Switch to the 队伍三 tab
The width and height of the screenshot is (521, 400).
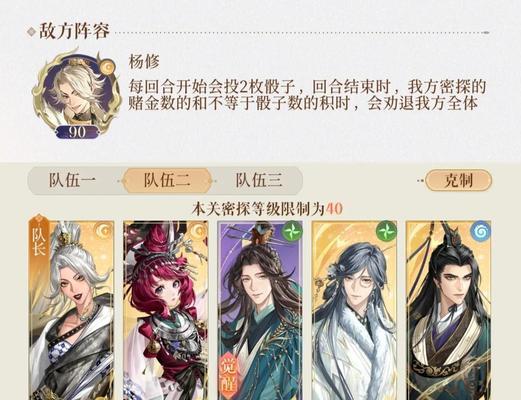(x=259, y=180)
